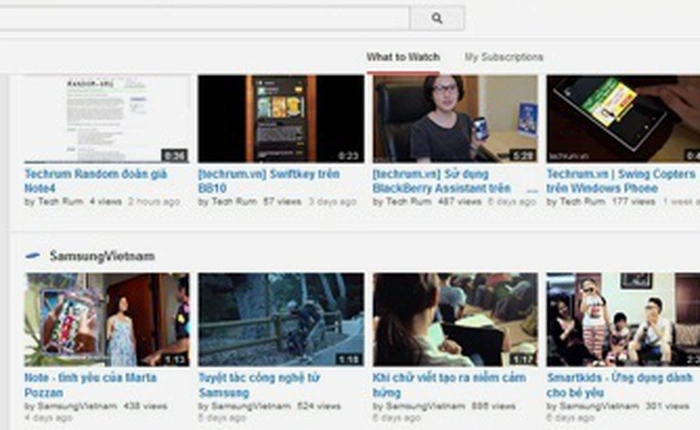Click the search magnifier button
This screenshot has height=430, width=700.
[437, 18]
